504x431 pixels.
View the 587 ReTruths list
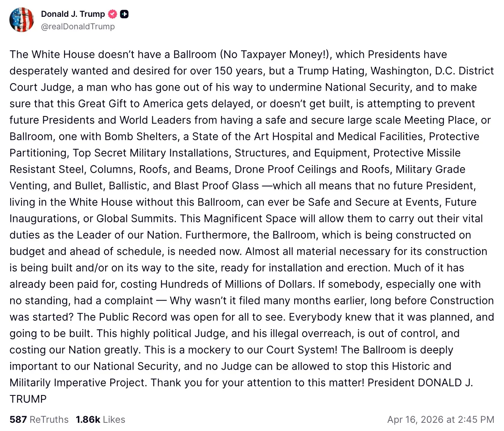(x=39, y=420)
